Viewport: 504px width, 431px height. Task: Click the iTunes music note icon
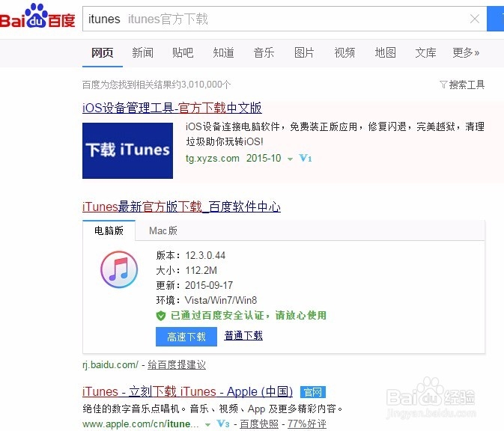(119, 269)
